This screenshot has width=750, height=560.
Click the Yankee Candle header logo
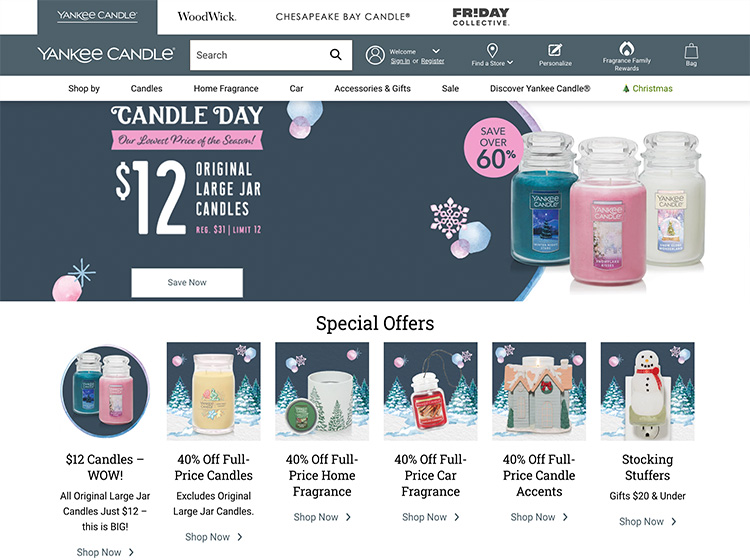pos(106,54)
